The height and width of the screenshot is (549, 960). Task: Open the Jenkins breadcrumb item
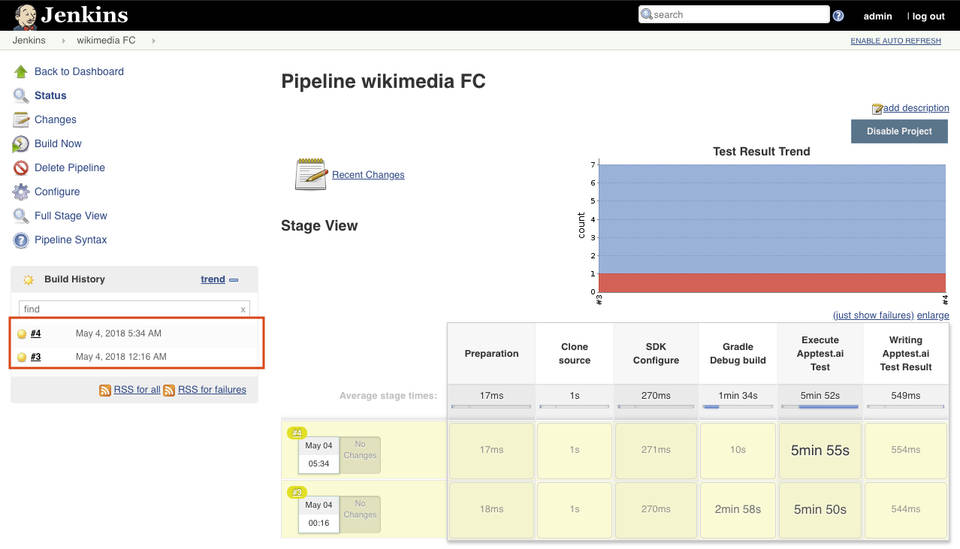tap(29, 41)
